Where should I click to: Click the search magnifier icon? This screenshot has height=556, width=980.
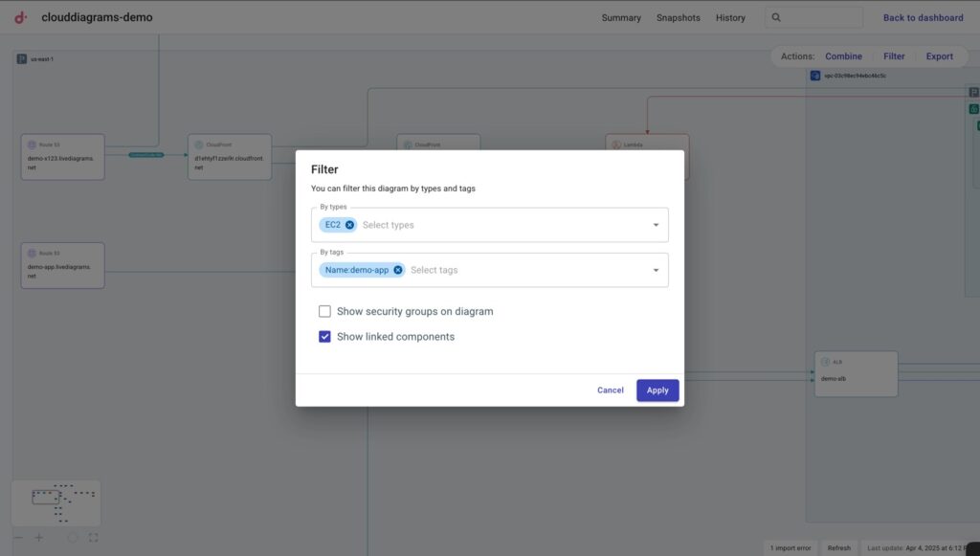[776, 17]
